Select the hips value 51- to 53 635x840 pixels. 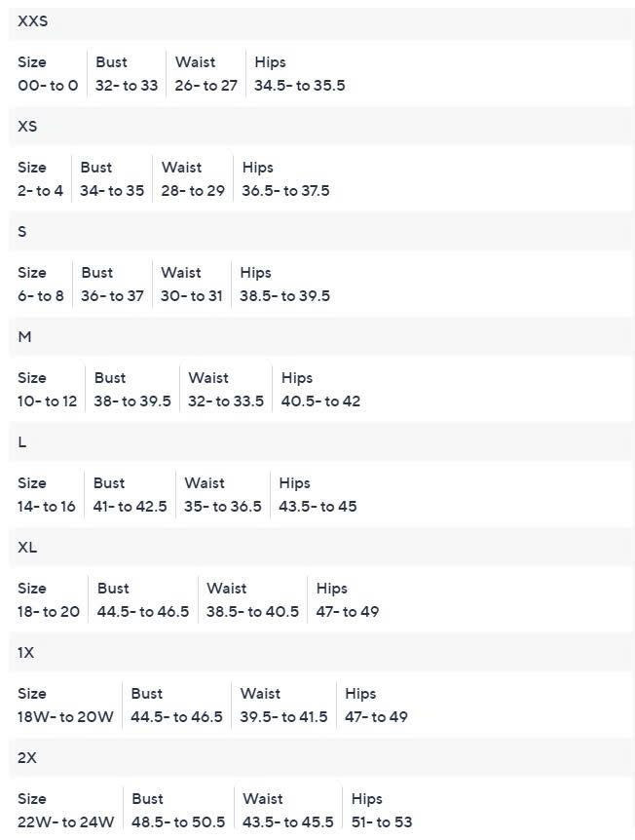[x=382, y=822]
